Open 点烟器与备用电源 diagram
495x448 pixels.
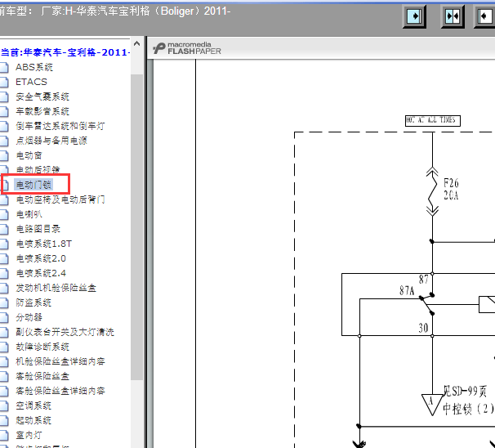click(x=51, y=141)
